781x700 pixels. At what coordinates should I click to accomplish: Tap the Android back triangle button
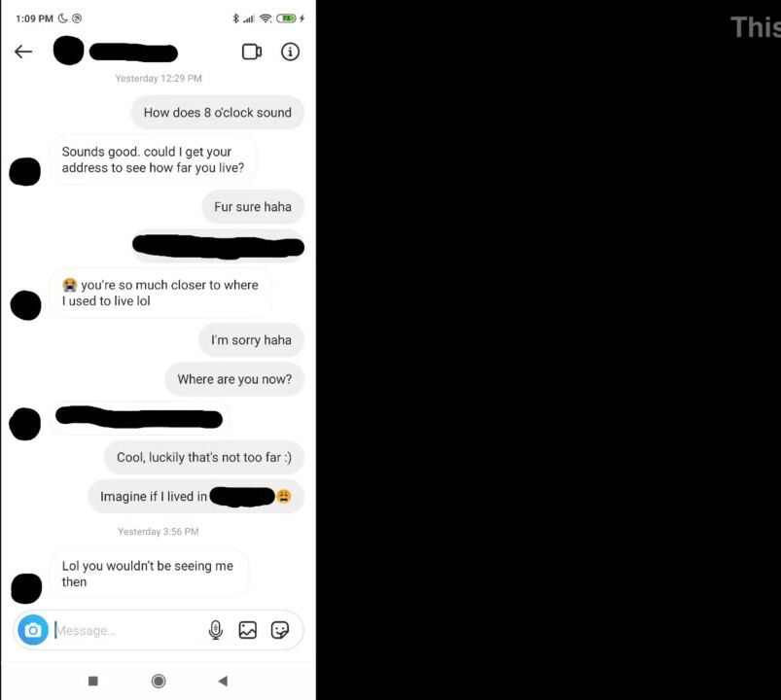(x=223, y=681)
